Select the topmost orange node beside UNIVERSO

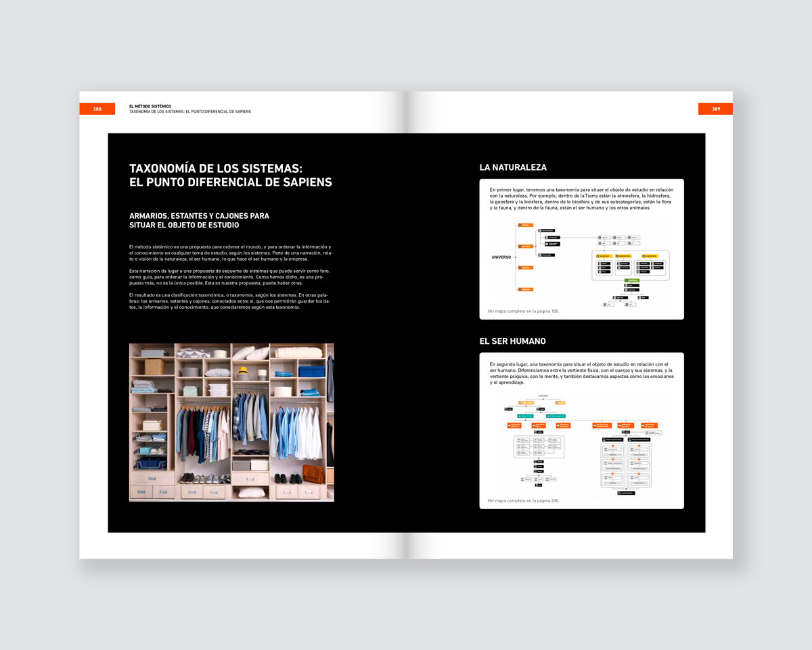[x=525, y=225]
